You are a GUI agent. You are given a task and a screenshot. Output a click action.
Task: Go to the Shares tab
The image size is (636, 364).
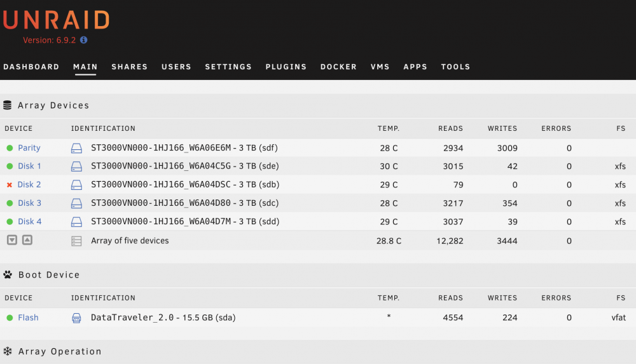[x=129, y=67]
